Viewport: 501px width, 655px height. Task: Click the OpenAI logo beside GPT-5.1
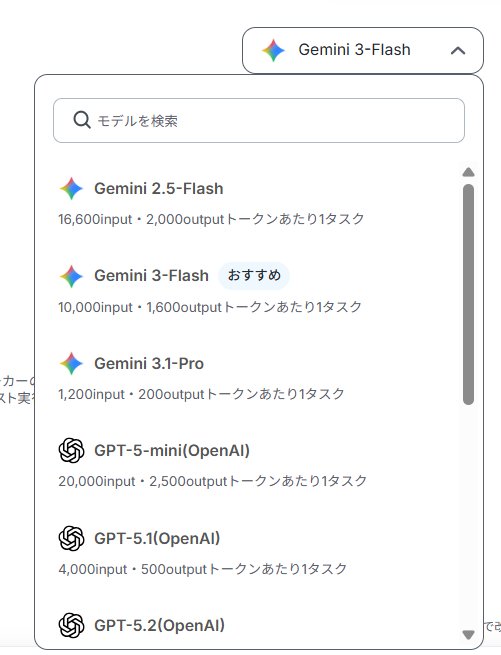coord(71,538)
